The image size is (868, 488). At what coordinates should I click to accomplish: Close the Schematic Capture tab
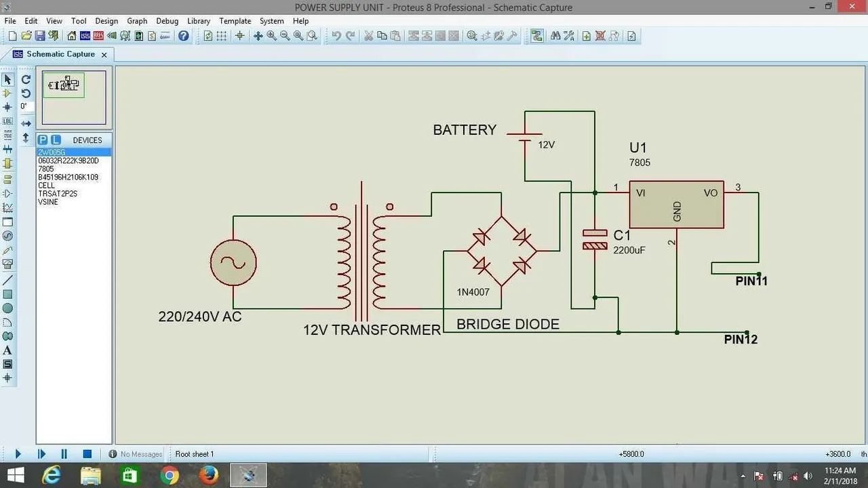[104, 54]
